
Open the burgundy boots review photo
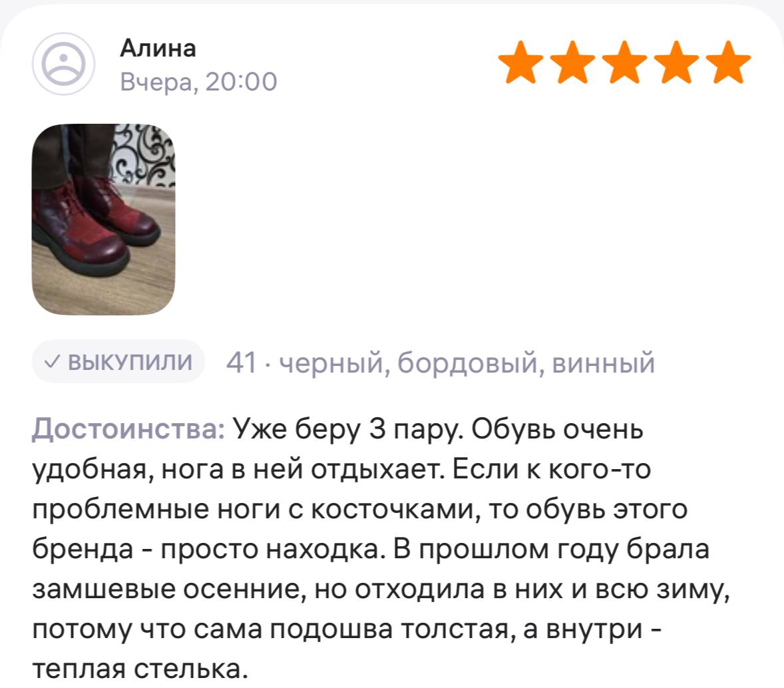104,219
